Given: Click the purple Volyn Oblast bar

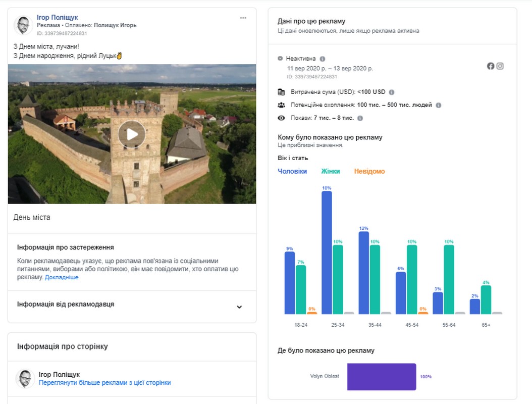Looking at the screenshot, I should pos(382,377).
